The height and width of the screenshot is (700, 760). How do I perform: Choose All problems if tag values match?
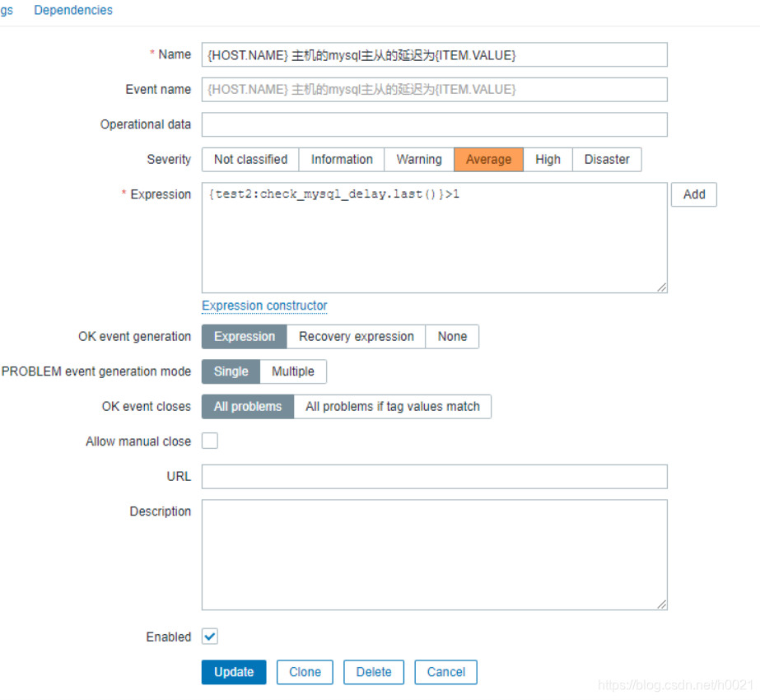click(393, 406)
